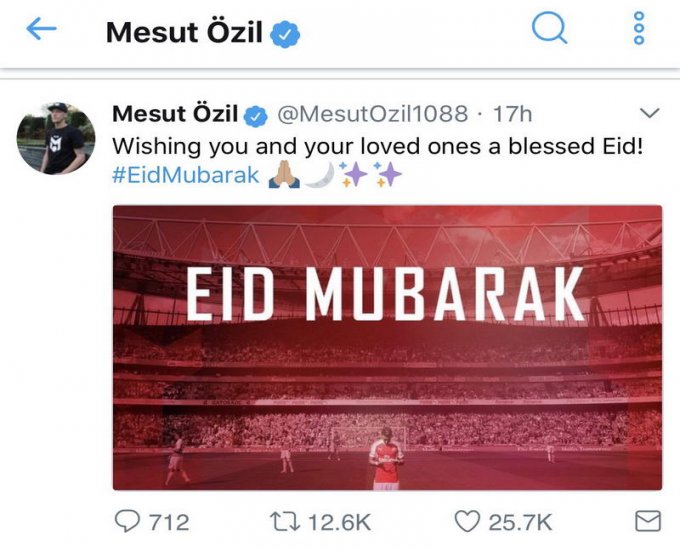Click the Mesut Özil header title
This screenshot has width=680, height=550.
[184, 32]
